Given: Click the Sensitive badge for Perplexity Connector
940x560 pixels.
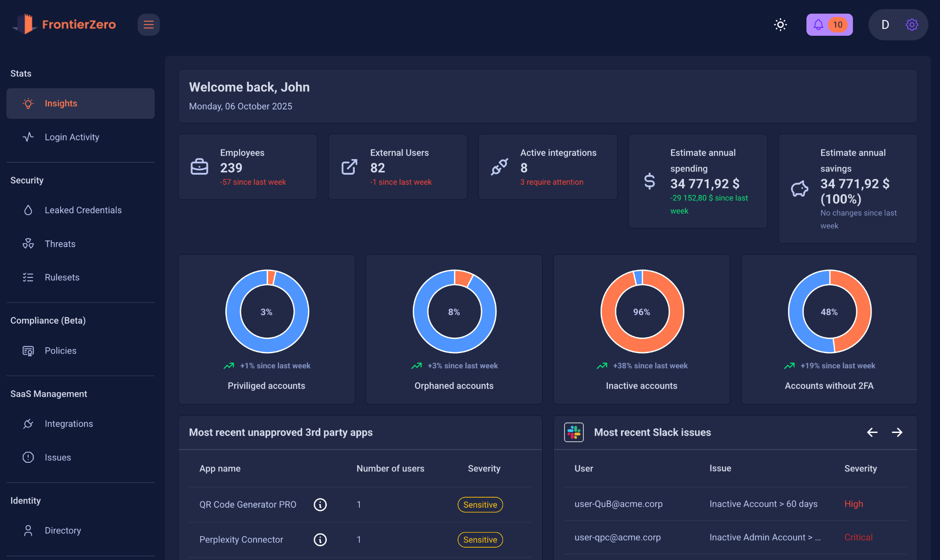Looking at the screenshot, I should (480, 540).
